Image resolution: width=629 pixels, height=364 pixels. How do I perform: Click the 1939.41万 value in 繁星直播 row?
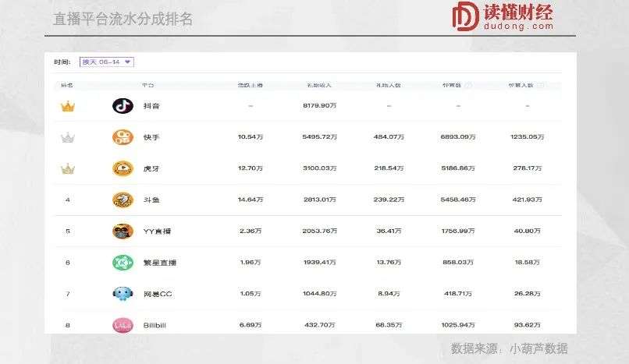[x=320, y=263]
